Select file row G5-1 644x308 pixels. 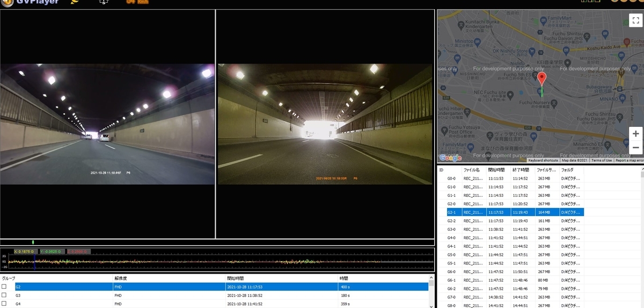coord(511,263)
